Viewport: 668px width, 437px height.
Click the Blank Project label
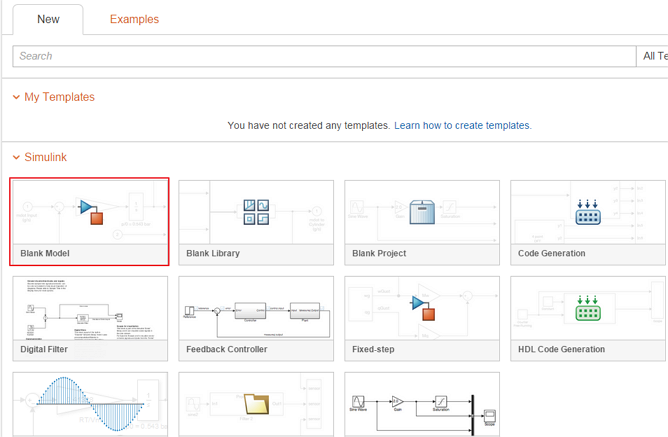pyautogui.click(x=379, y=254)
